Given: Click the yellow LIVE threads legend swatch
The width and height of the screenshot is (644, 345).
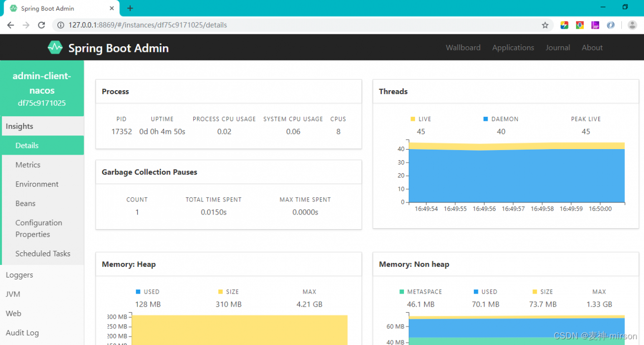Looking at the screenshot, I should click(413, 119).
